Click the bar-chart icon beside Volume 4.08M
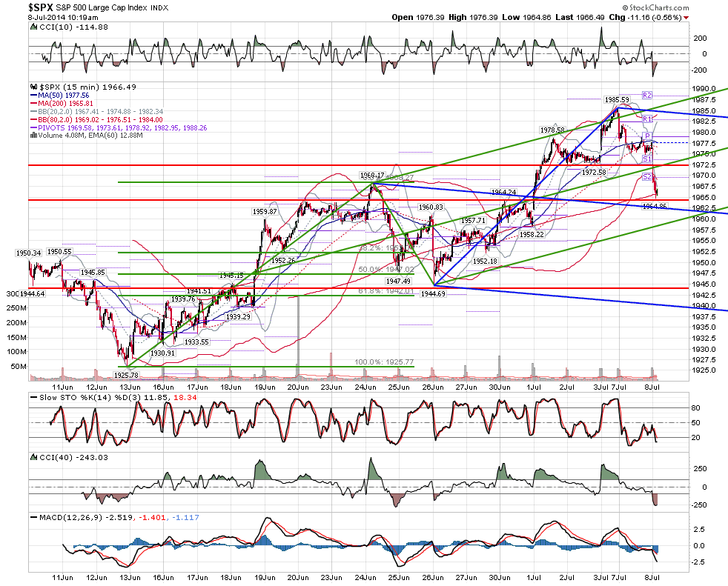Image resolution: width=728 pixels, height=586 pixels. [33, 136]
